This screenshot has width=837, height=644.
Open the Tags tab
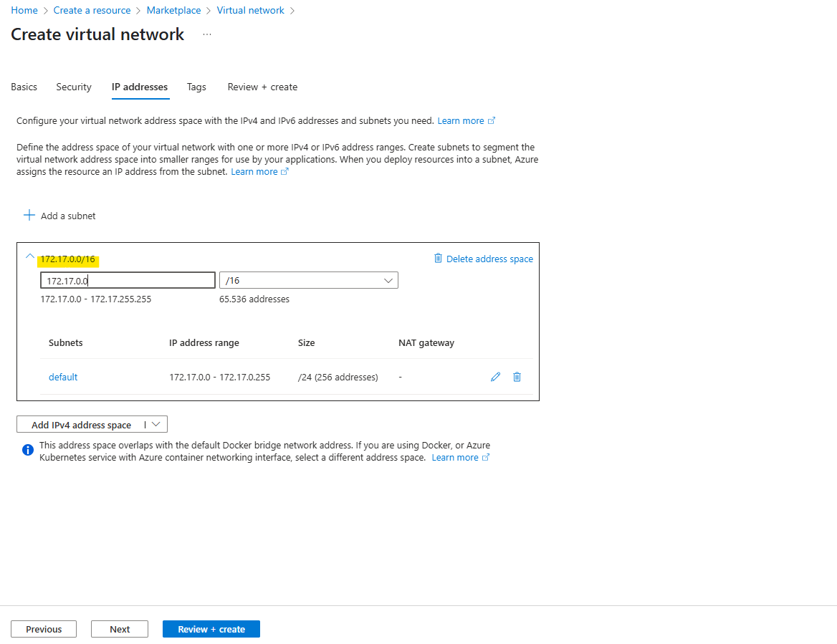[x=196, y=87]
